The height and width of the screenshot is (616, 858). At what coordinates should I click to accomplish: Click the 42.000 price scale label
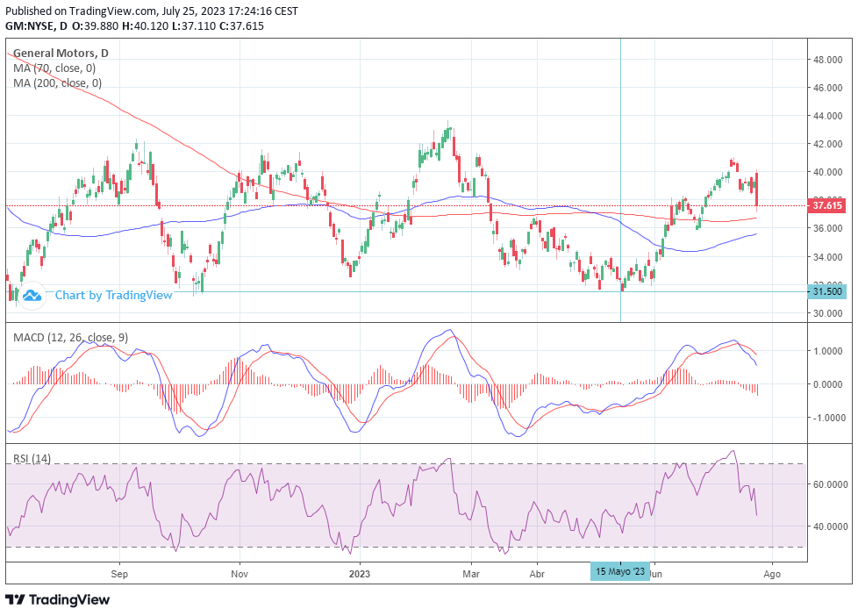click(x=827, y=144)
